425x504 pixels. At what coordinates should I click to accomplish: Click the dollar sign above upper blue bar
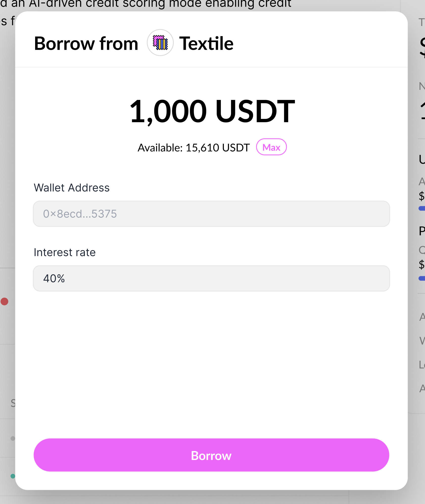coord(422,196)
